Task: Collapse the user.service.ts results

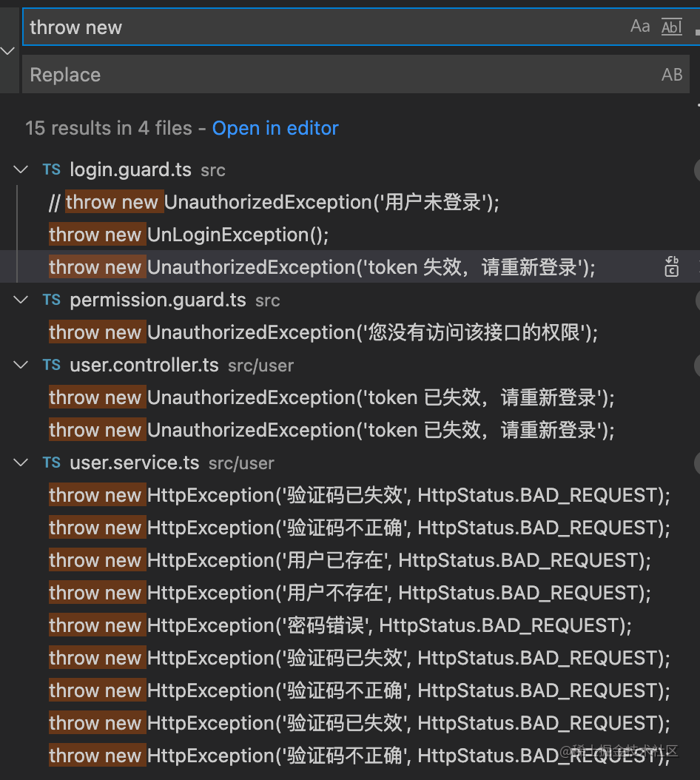Action: (x=20, y=463)
